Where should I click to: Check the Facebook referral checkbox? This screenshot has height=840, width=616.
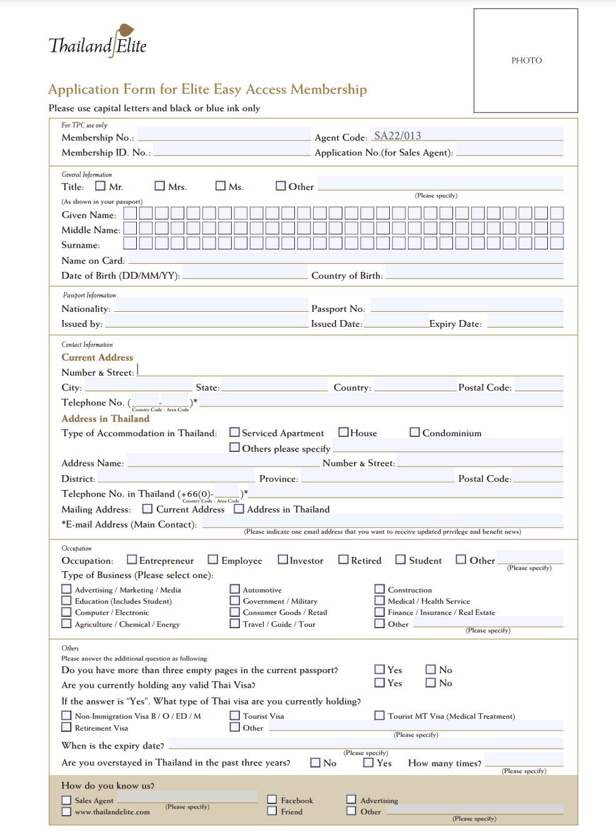coord(272,799)
